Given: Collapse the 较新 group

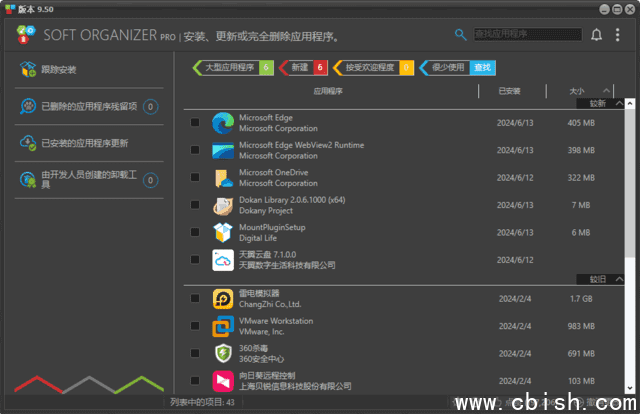Looking at the screenshot, I should pyautogui.click(x=620, y=103).
